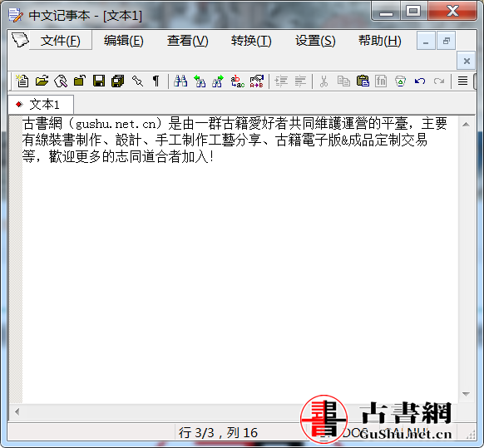Open the 转换(T) menu
The image size is (484, 448).
point(251,41)
